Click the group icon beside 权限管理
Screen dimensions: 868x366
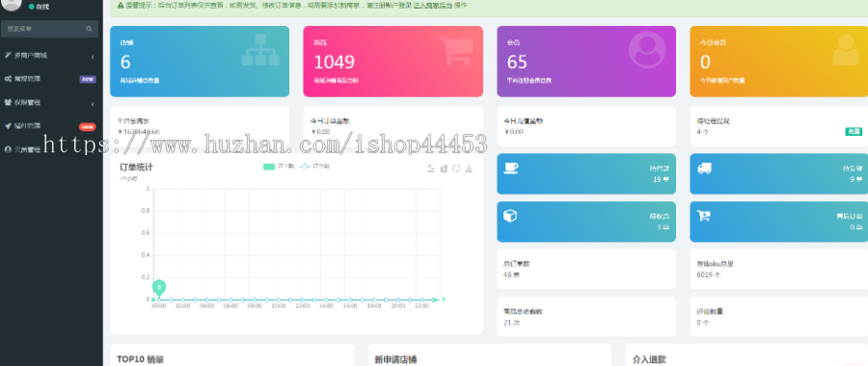tap(8, 103)
